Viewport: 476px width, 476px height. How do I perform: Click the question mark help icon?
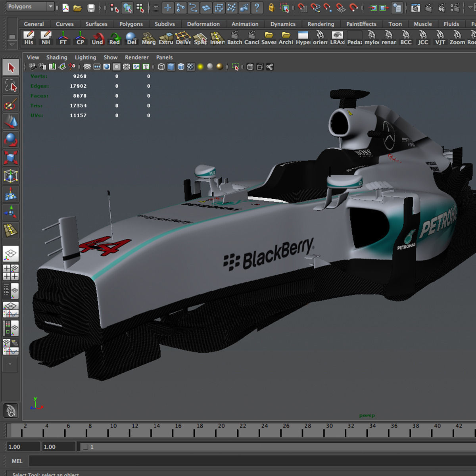(x=257, y=7)
